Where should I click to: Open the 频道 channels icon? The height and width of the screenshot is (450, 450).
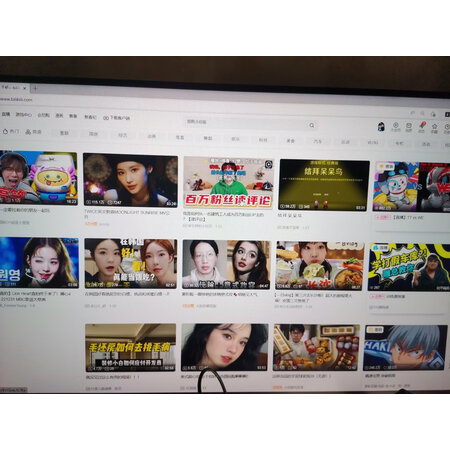click(x=33, y=132)
